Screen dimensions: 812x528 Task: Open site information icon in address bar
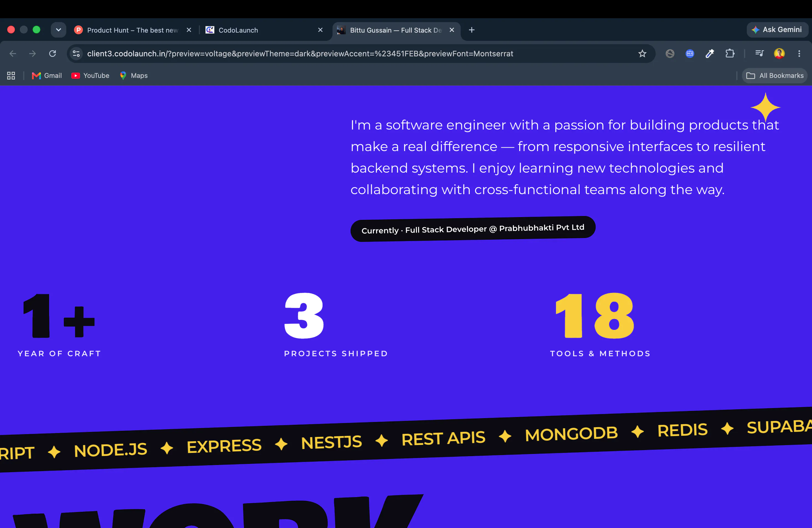pyautogui.click(x=76, y=54)
